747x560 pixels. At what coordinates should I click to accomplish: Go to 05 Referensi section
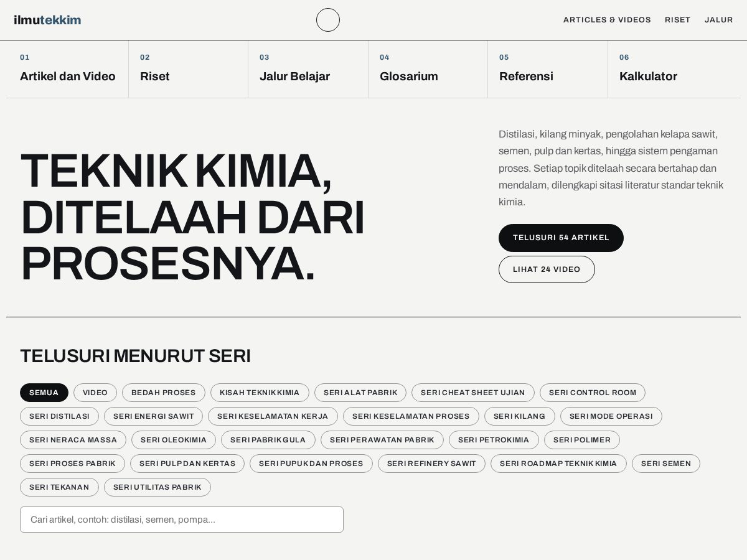(x=548, y=69)
